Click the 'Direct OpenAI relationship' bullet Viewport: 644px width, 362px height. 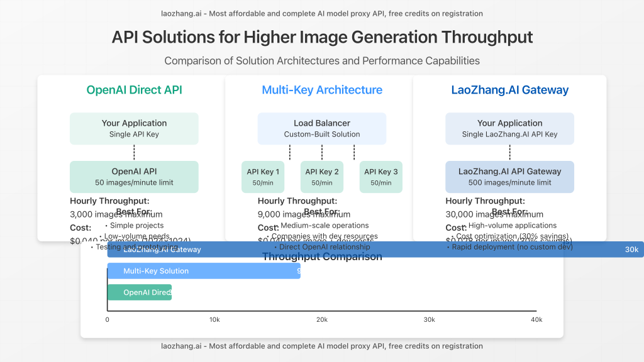pos(322,246)
